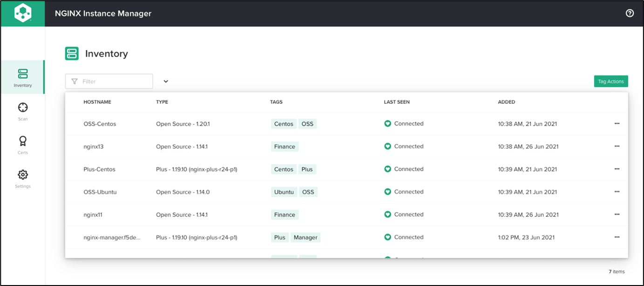The image size is (644, 286).
Task: Click the Finance tag on nginx11 row
Action: [285, 215]
